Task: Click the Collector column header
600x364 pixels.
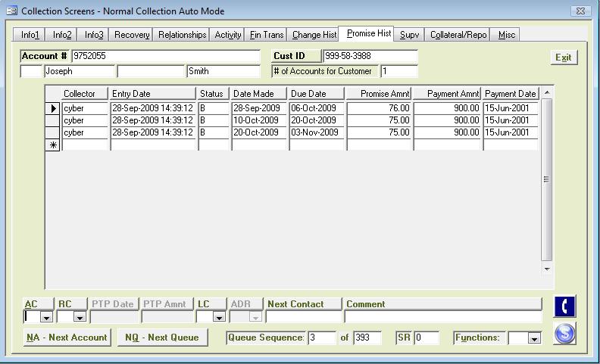Action: (84, 94)
